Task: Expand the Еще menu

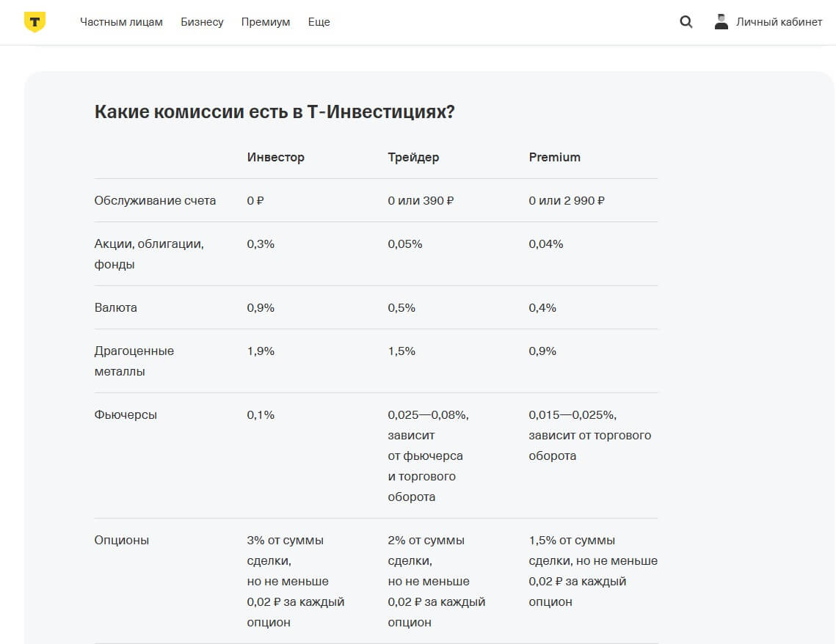Action: 319,22
